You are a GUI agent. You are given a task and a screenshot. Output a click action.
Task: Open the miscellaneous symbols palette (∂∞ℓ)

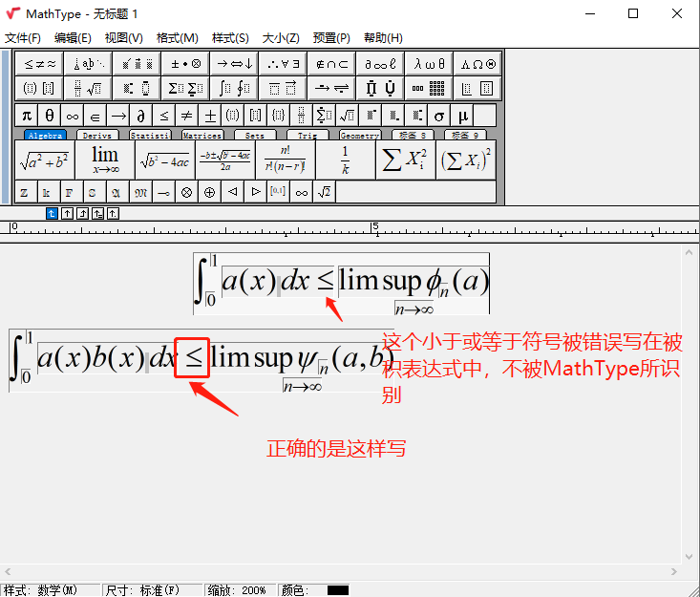(x=380, y=64)
